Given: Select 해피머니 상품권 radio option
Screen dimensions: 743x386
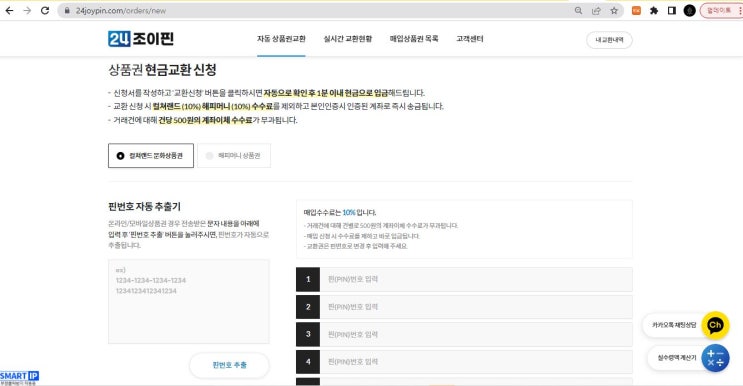Looking at the screenshot, I should pyautogui.click(x=234, y=155).
